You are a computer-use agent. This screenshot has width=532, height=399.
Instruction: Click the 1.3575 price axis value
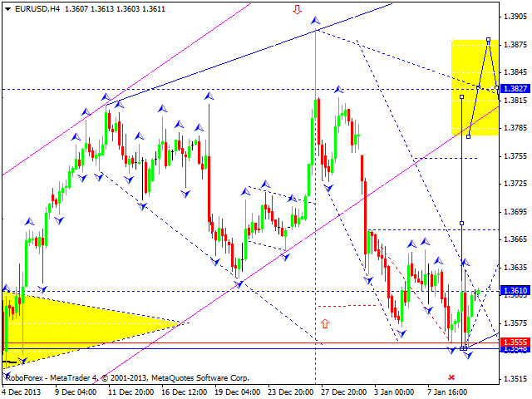click(515, 323)
